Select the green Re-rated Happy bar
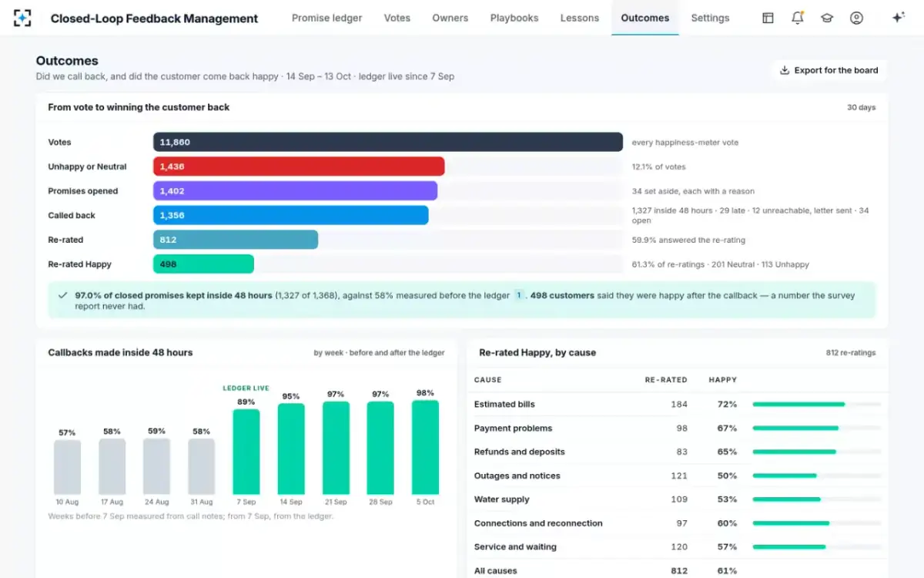924x578 pixels. tap(203, 264)
